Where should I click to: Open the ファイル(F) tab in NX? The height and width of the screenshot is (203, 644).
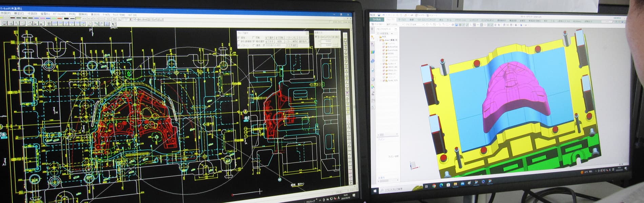(x=377, y=20)
